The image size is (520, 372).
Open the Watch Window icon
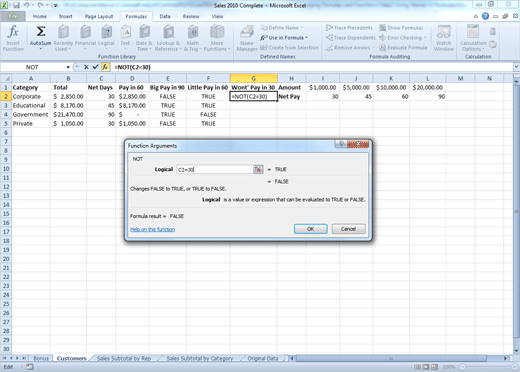tap(444, 38)
